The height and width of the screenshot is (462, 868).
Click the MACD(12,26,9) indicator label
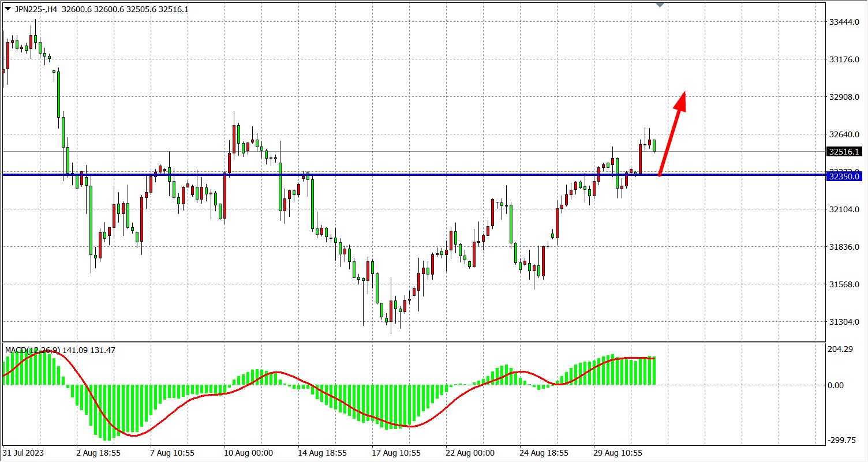coord(32,350)
